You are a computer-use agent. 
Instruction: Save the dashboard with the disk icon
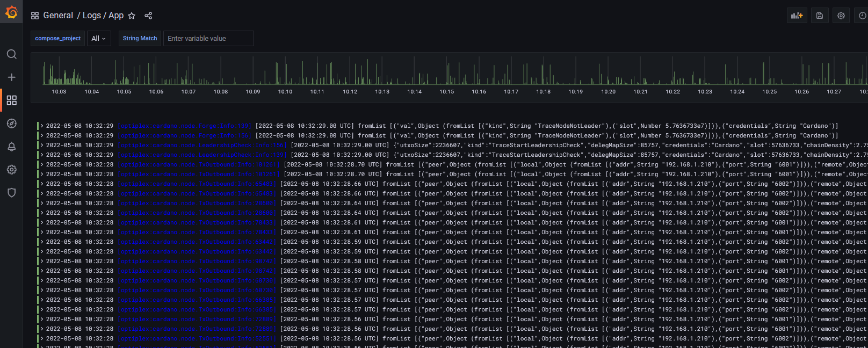[x=819, y=16]
